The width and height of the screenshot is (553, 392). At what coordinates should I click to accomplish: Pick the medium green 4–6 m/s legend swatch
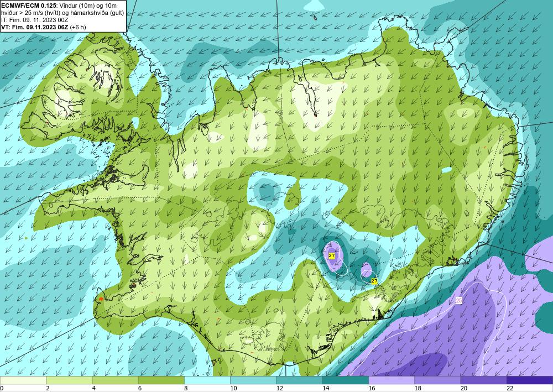[x=115, y=380]
